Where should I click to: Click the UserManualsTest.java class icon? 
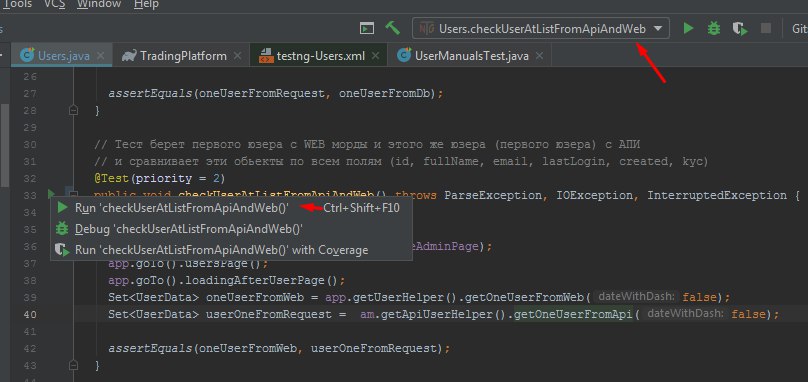[405, 55]
